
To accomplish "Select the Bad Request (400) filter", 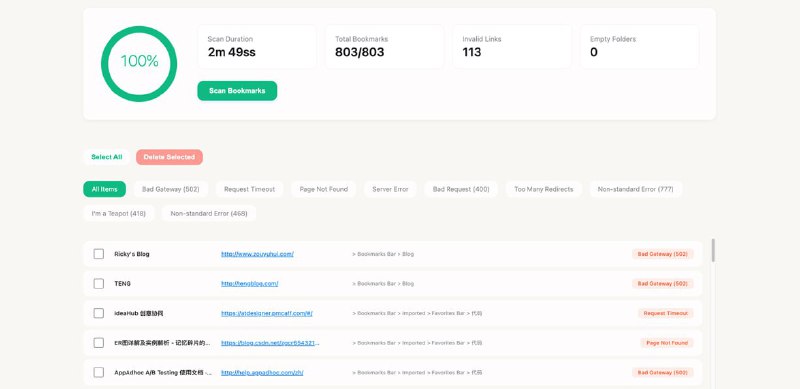I will [x=461, y=189].
